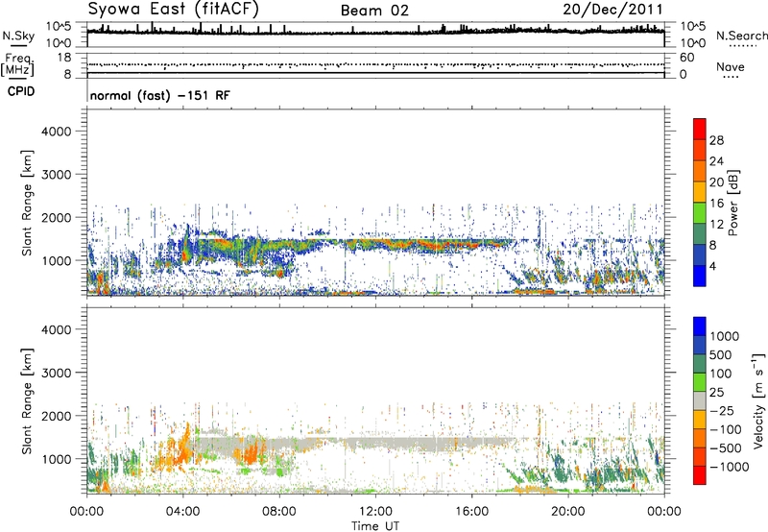This screenshot has height=532, width=768.
Task: Pick the Velocity colorbar segment between 100 and 500
Action: (x=700, y=364)
